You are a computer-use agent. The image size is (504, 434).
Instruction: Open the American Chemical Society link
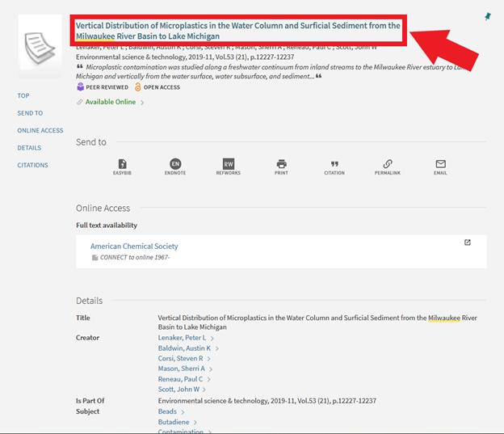134,246
